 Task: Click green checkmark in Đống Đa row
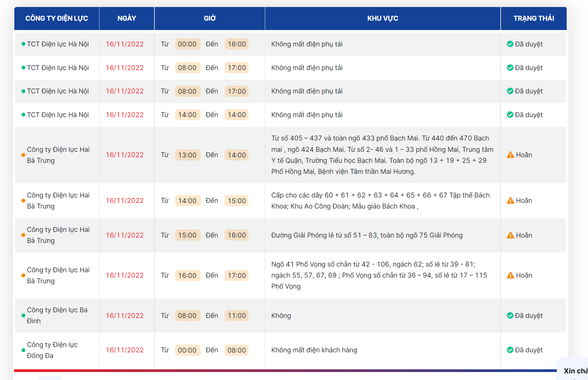tap(510, 350)
